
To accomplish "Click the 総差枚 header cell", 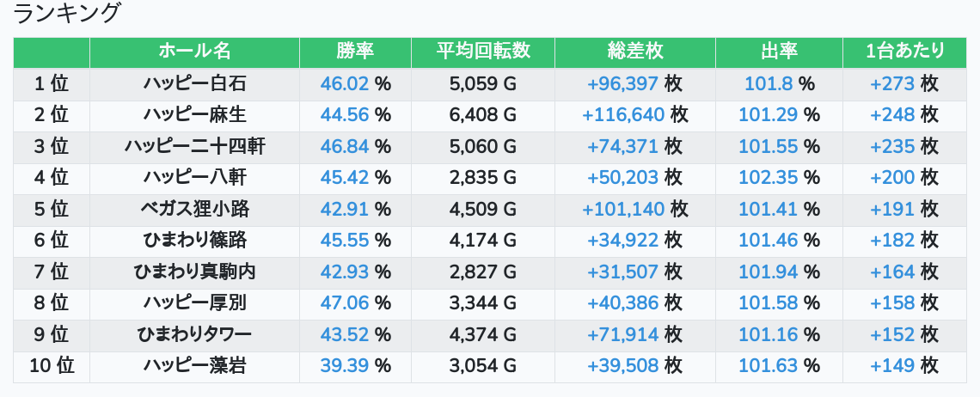I will click(x=635, y=52).
